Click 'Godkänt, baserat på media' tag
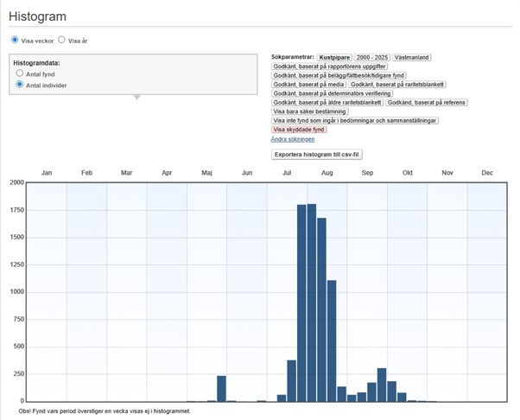This screenshot has width=520, height=420. (308, 85)
